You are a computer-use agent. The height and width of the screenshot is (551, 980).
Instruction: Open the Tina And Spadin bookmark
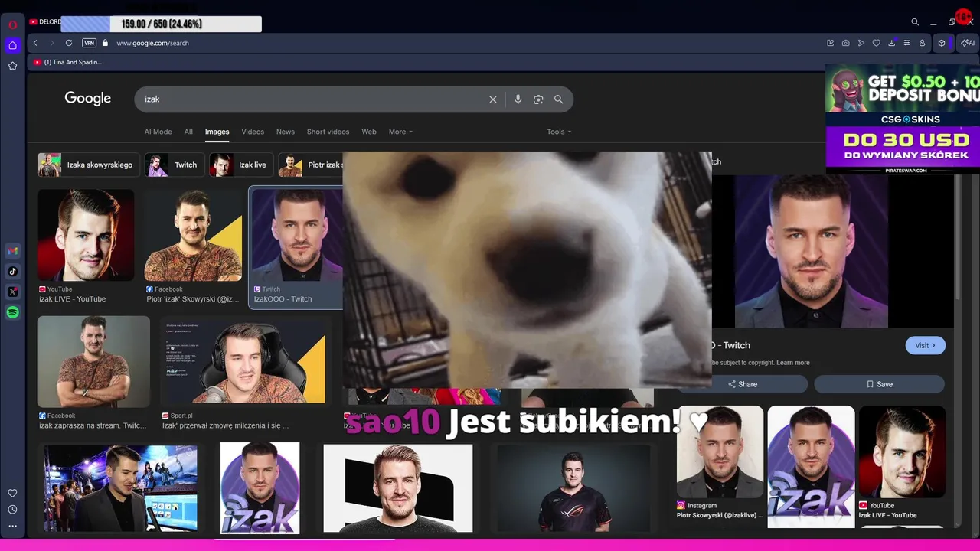point(67,62)
